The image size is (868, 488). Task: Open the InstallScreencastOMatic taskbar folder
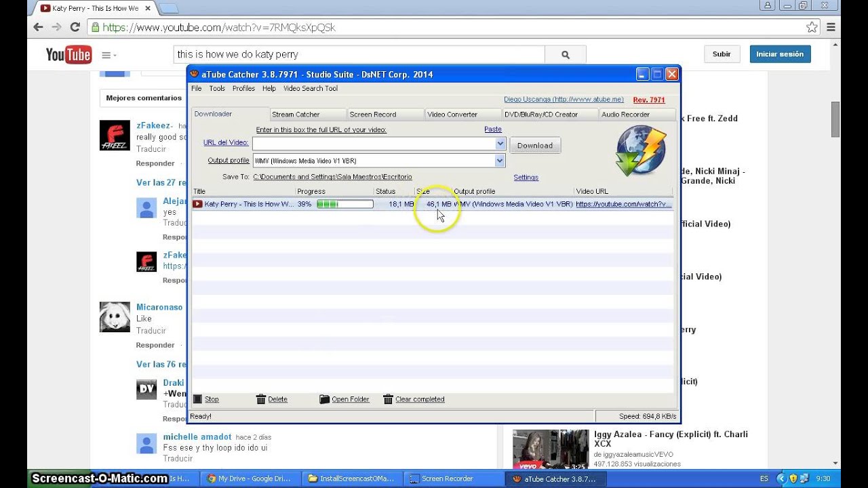click(352, 479)
